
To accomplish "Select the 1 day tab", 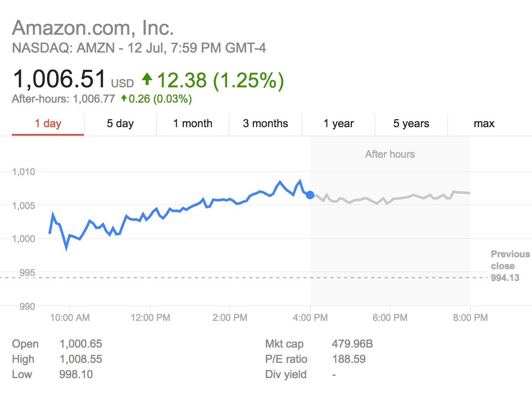I will pos(48,124).
